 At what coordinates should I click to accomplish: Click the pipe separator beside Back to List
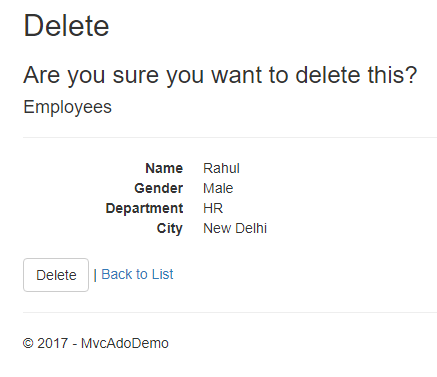95,275
